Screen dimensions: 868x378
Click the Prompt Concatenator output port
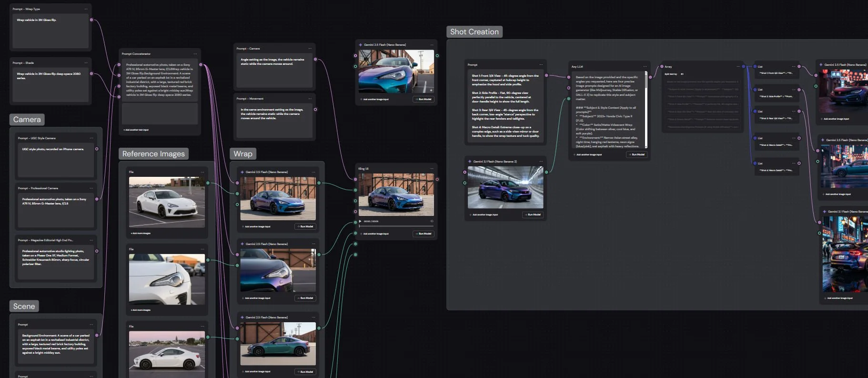(x=201, y=65)
